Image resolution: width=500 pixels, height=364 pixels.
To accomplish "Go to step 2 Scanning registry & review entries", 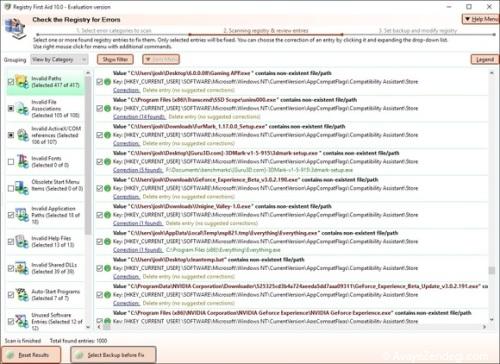I will (x=266, y=31).
